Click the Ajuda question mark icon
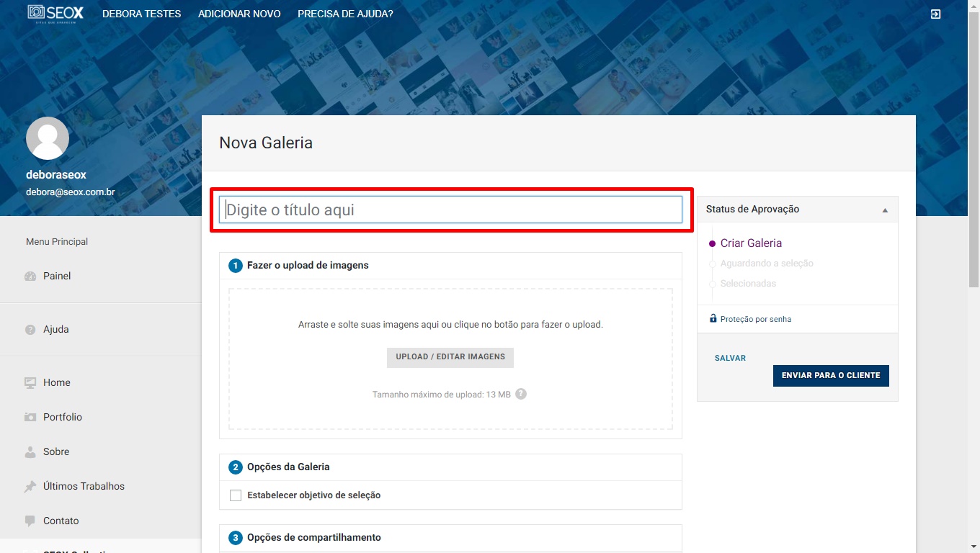 point(30,330)
